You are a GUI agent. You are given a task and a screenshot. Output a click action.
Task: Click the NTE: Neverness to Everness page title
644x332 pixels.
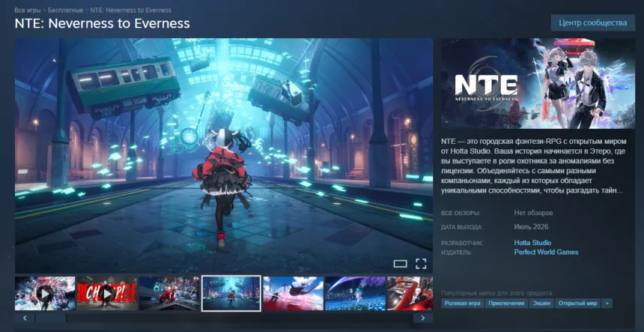[x=103, y=23]
